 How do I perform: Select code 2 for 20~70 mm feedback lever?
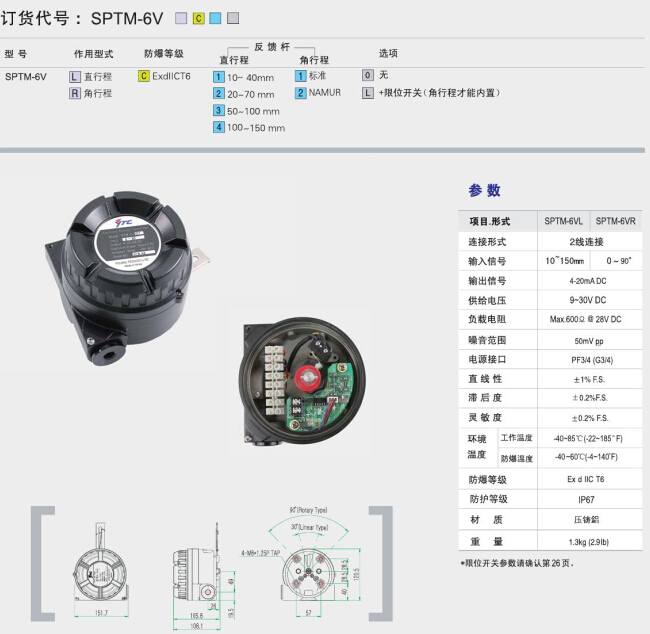click(x=218, y=94)
